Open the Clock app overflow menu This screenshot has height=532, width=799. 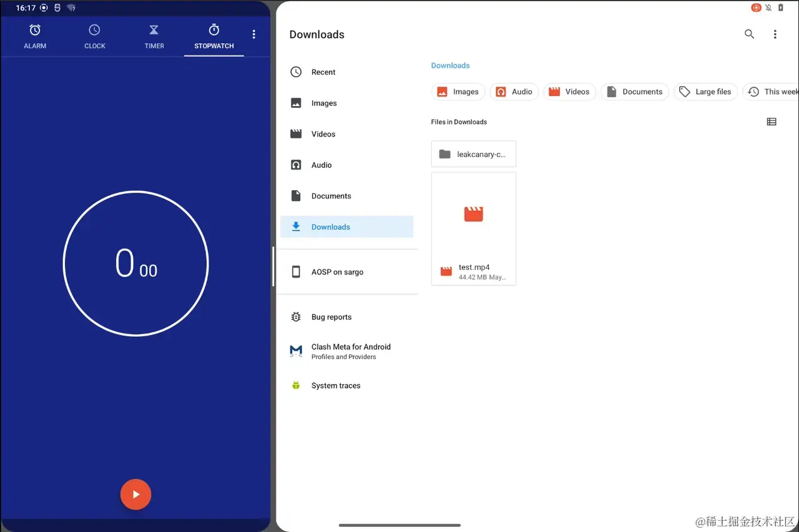(253, 34)
